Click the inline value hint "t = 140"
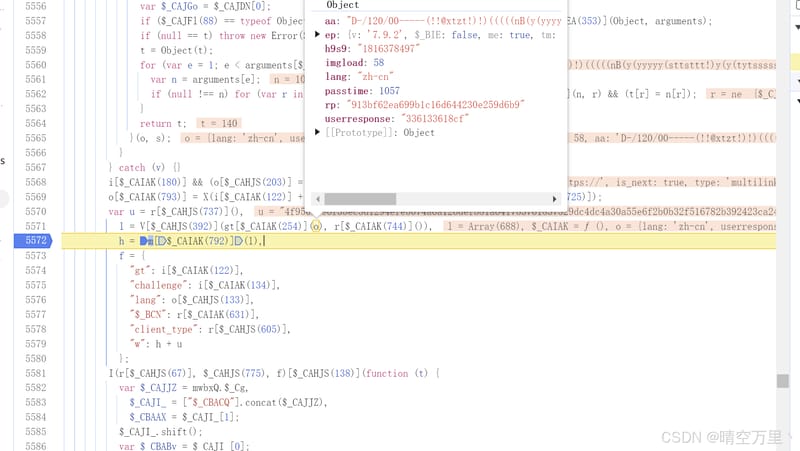 (x=219, y=123)
